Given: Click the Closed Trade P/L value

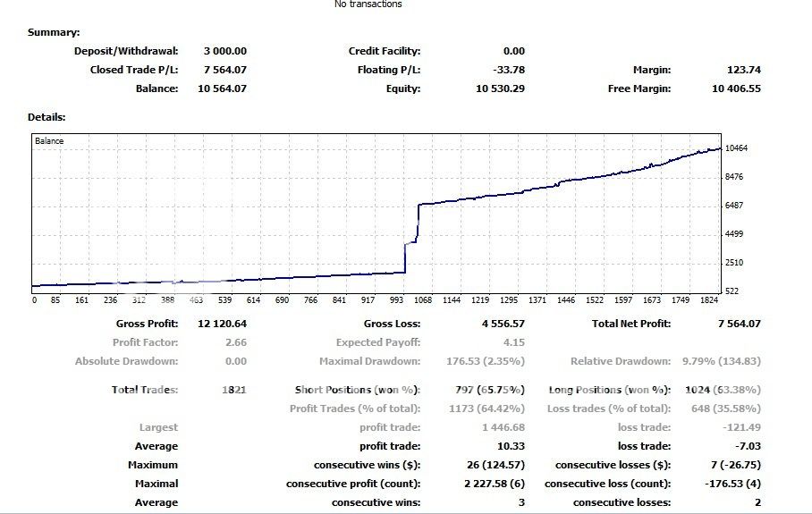Looking at the screenshot, I should (224, 70).
